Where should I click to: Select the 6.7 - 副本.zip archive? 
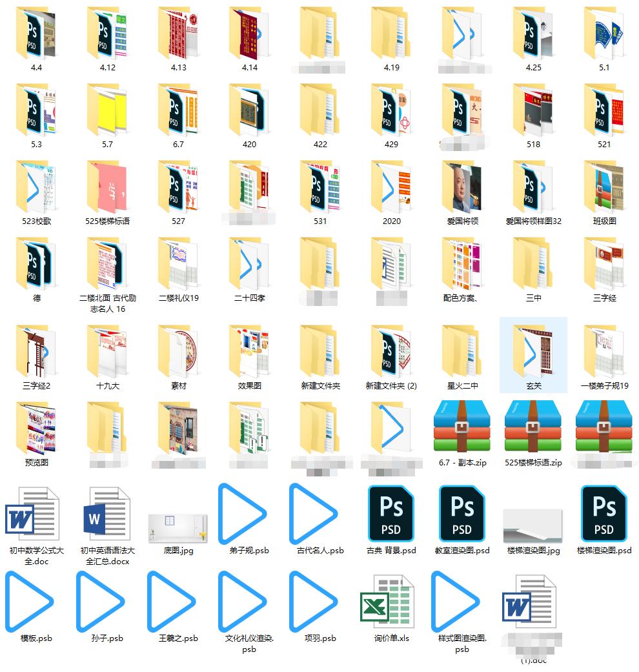click(x=462, y=427)
